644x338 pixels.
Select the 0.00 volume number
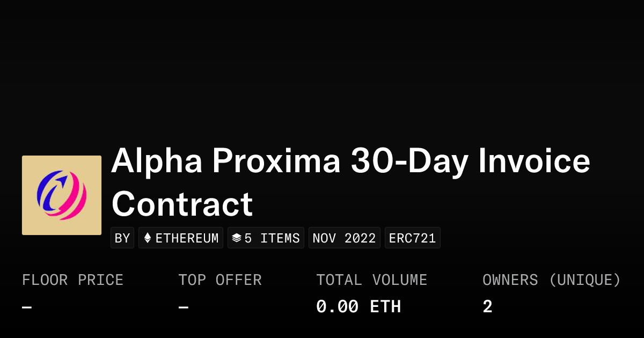[337, 307]
